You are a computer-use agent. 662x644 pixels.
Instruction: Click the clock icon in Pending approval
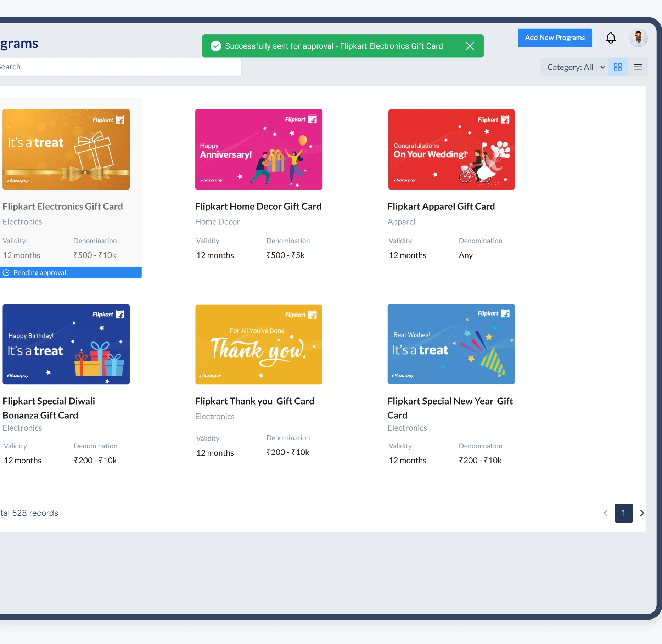[6, 272]
